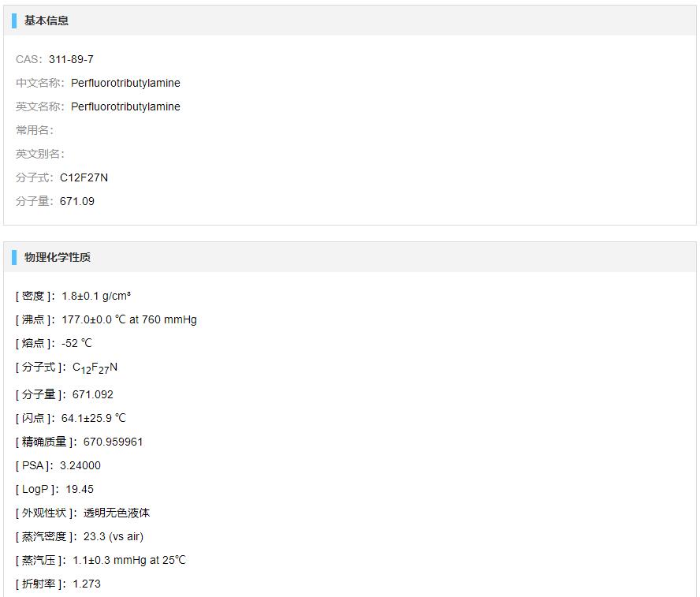Image resolution: width=700 pixels, height=597 pixels.
Task: Click the molecular weight 671.09 value
Action: tap(77, 201)
